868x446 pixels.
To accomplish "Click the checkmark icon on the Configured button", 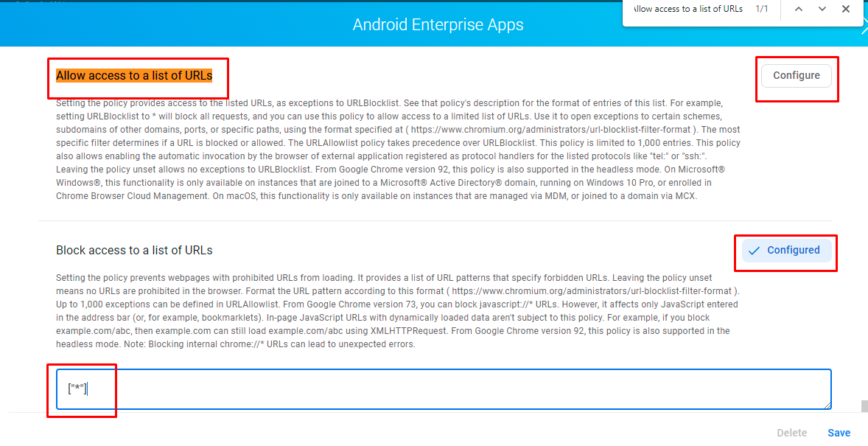I will pos(754,251).
